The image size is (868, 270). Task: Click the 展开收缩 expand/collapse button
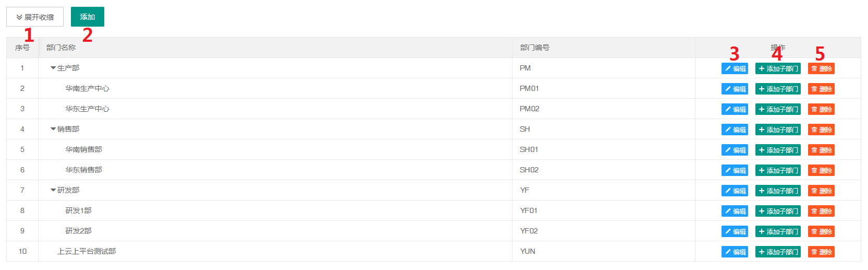pyautogui.click(x=35, y=17)
